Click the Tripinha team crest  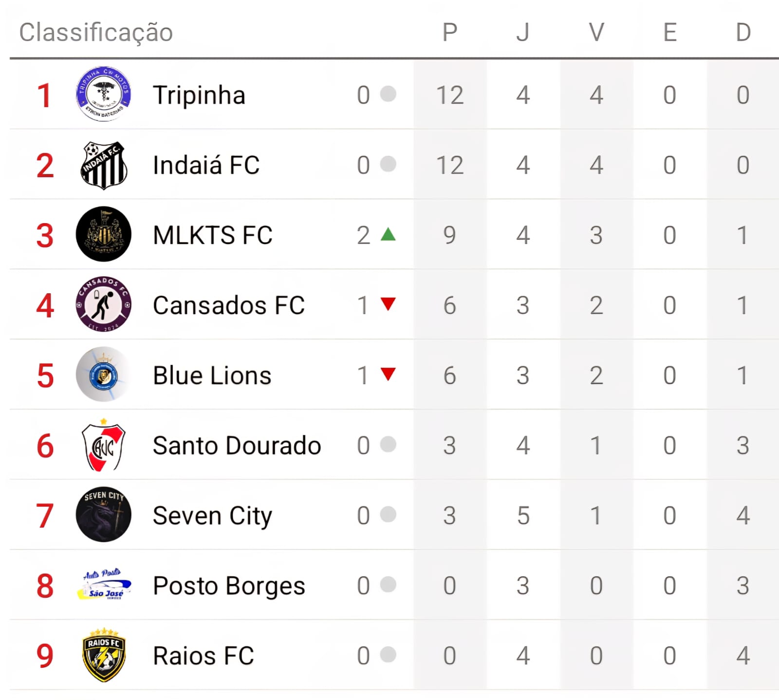103,94
